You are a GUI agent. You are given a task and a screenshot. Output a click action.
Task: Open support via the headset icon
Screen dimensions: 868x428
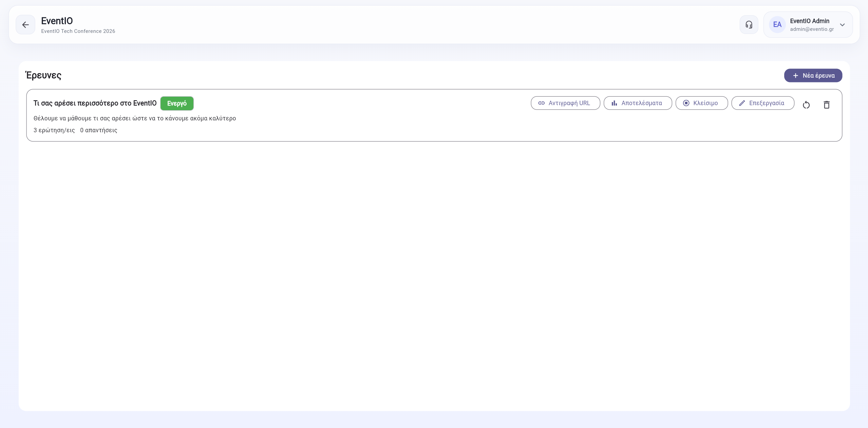[749, 25]
